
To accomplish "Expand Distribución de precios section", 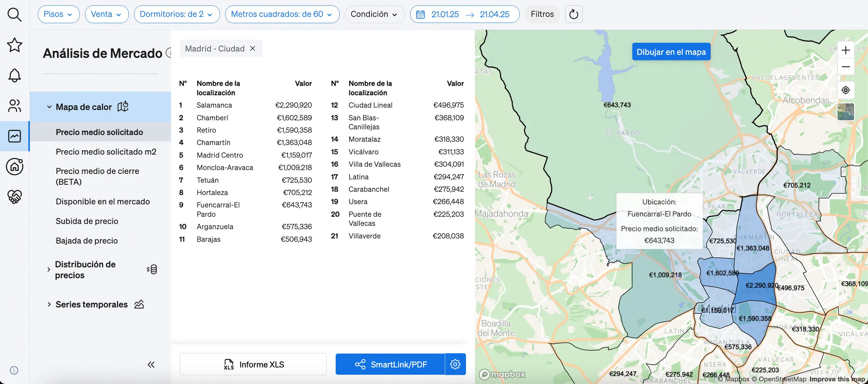I will [x=100, y=270].
